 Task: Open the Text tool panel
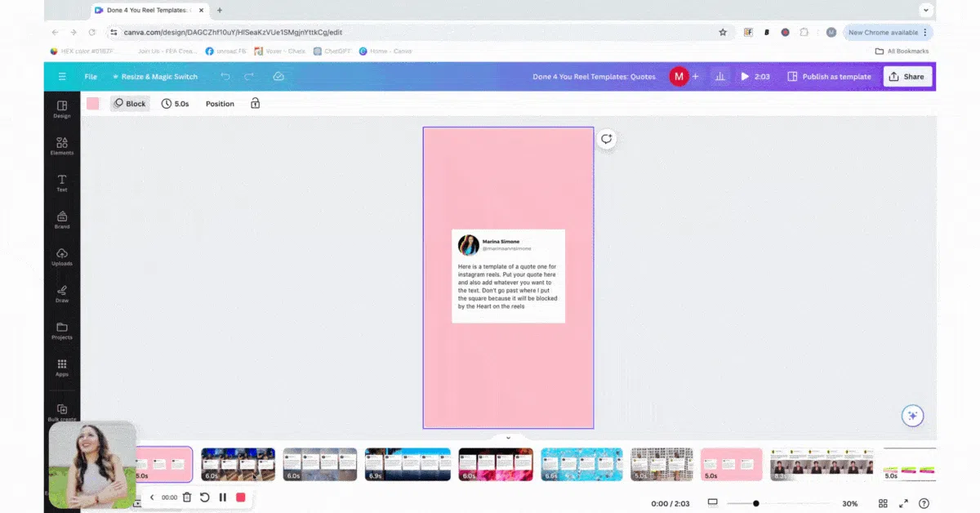click(62, 183)
